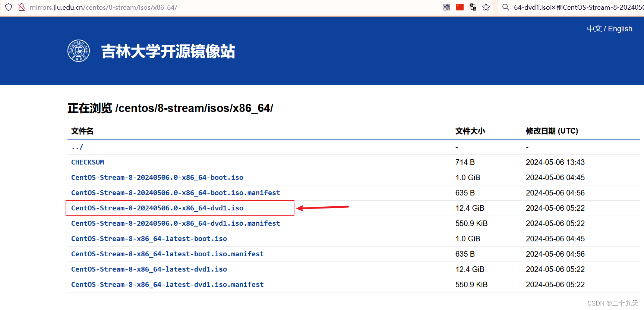Screen dimensions: 644x310
Task: Click the red flag icon in the address bar
Action: [460, 7]
